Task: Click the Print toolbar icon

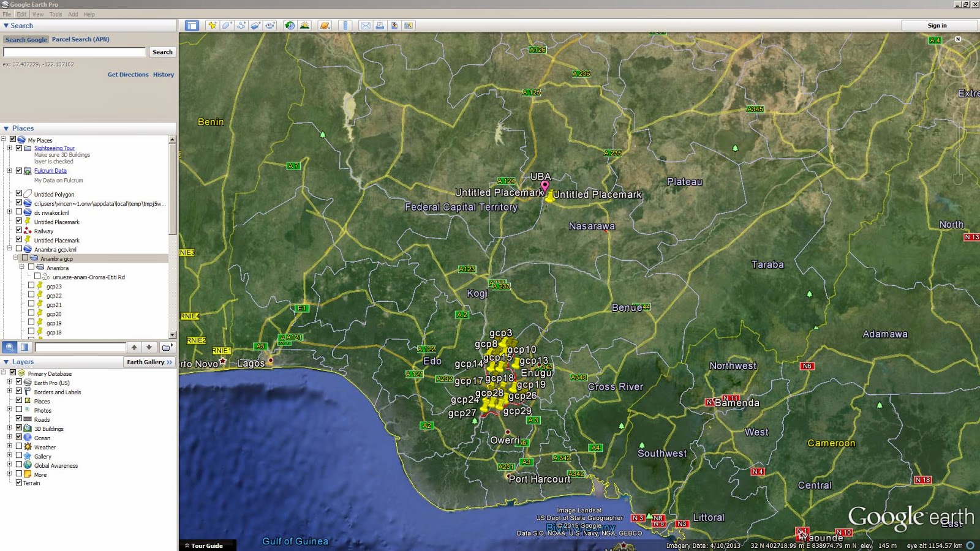Action: [380, 26]
